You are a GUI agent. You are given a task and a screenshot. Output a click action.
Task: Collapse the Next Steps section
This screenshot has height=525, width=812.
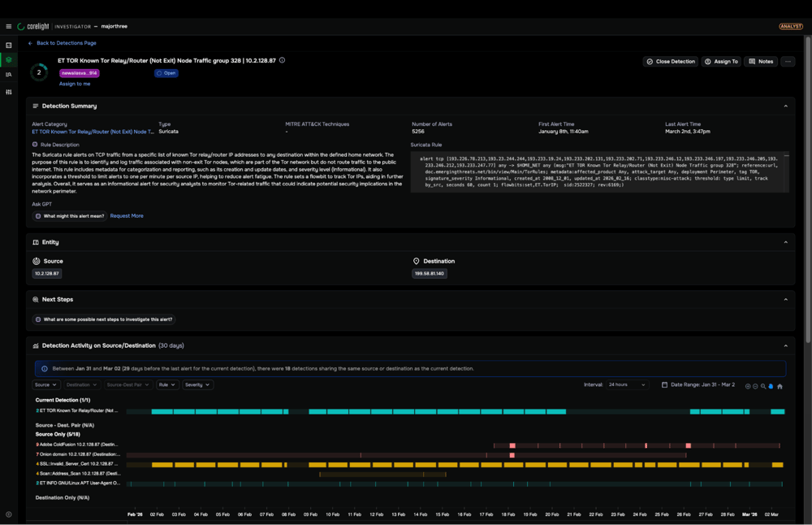785,299
